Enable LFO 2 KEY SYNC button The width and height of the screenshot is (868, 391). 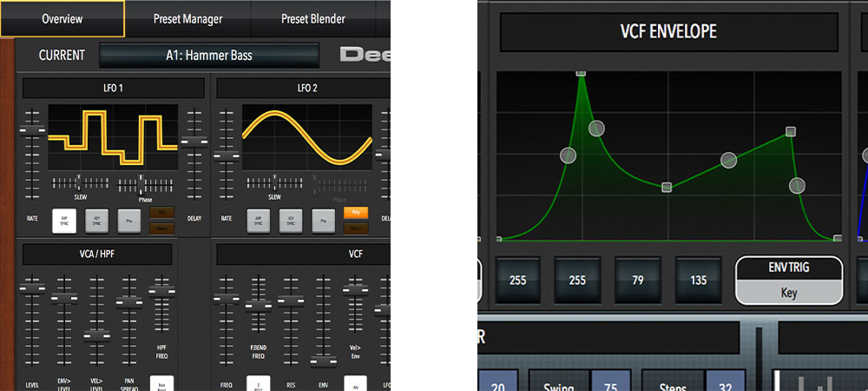291,221
